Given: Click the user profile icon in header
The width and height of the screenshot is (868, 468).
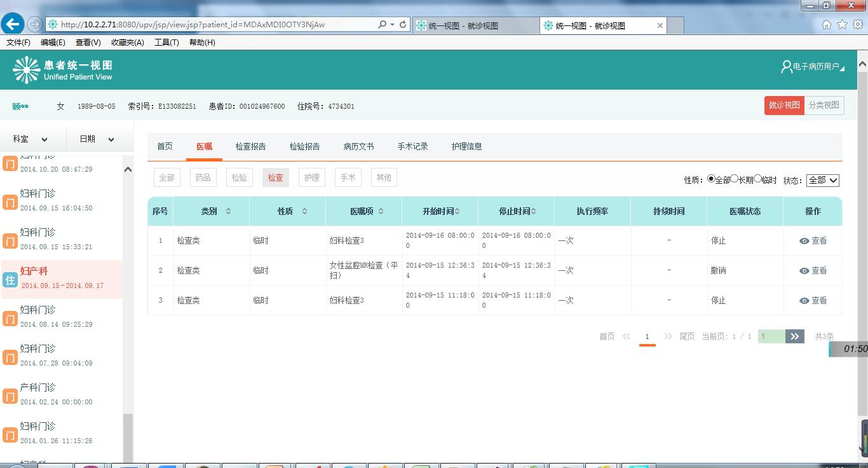Looking at the screenshot, I should (x=786, y=67).
